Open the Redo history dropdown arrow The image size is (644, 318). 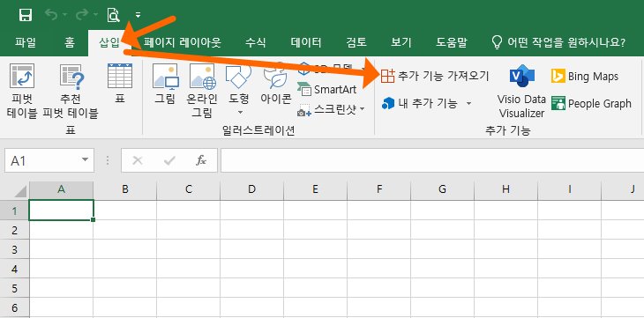pos(95,15)
